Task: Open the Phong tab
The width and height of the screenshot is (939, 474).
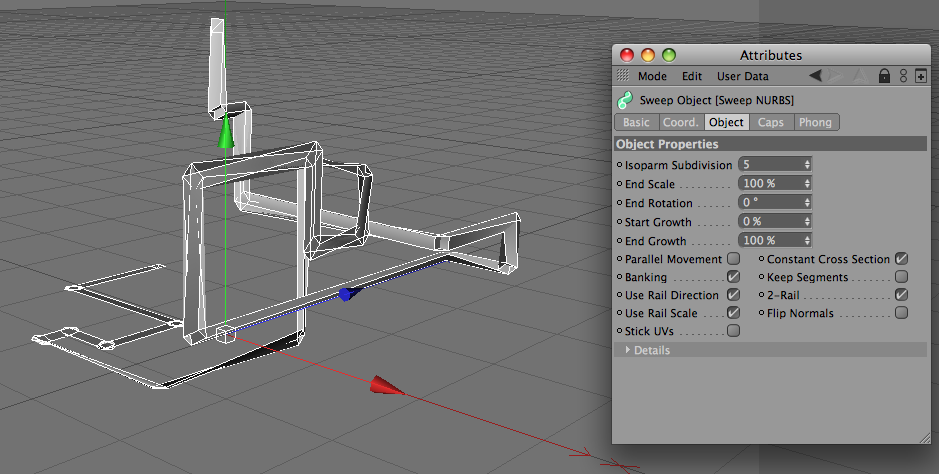Action: pyautogui.click(x=816, y=122)
